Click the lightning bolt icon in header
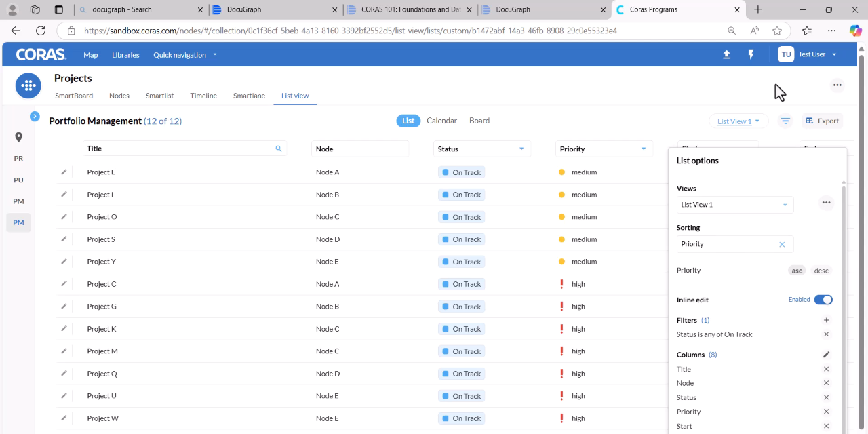 coord(751,54)
